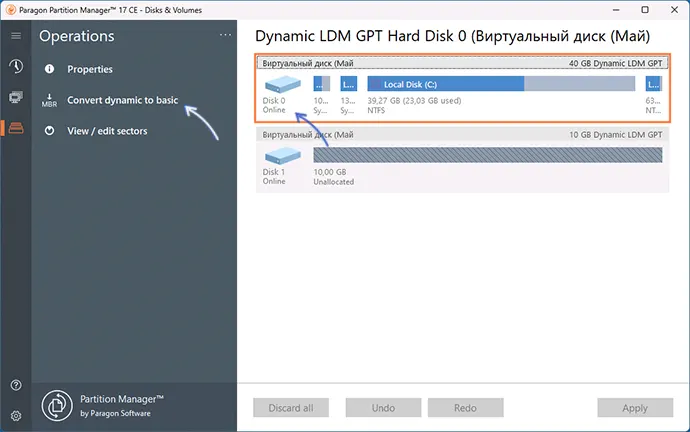Screen dimensions: 690x432
Task: Click the Paragon app icon in title bar
Action: [11, 10]
